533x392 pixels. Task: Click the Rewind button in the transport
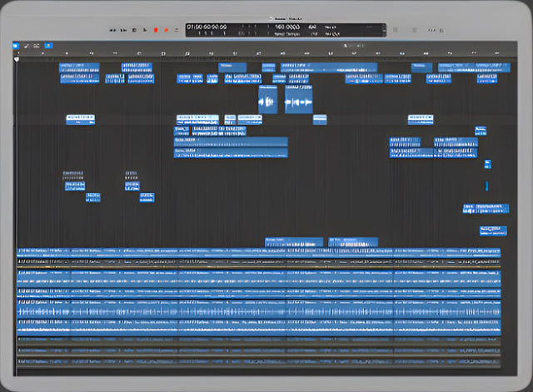[114, 30]
